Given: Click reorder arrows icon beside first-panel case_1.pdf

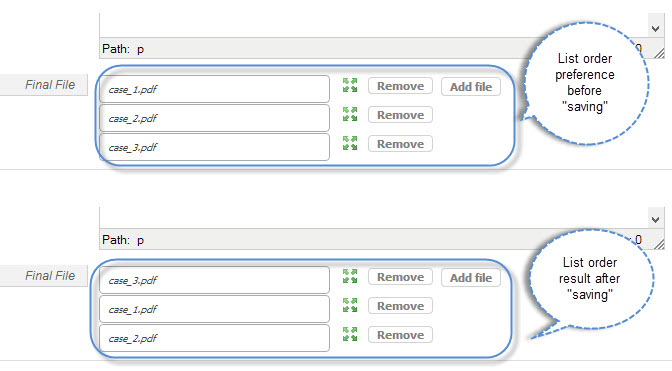Looking at the screenshot, I should [350, 85].
